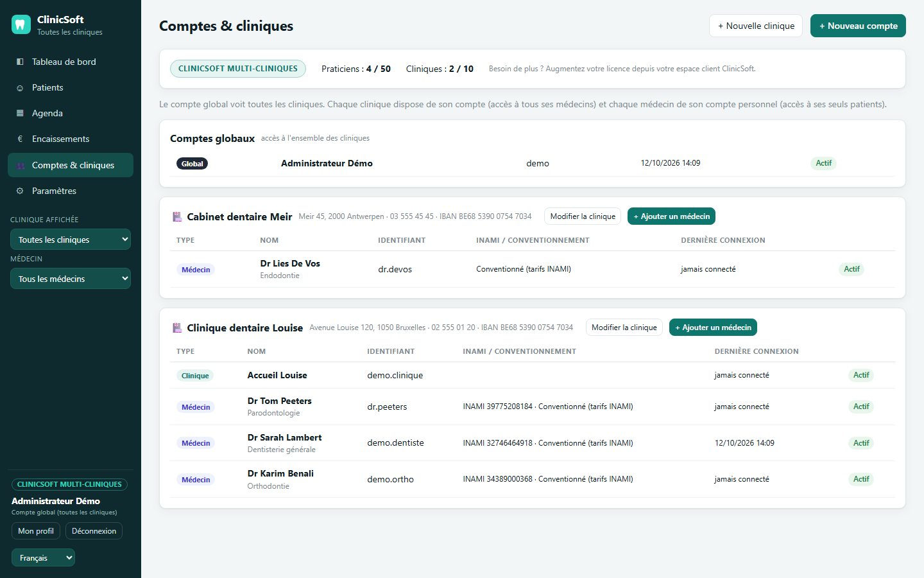
Task: Click the Tableau de bord sidebar icon
Action: coord(20,62)
